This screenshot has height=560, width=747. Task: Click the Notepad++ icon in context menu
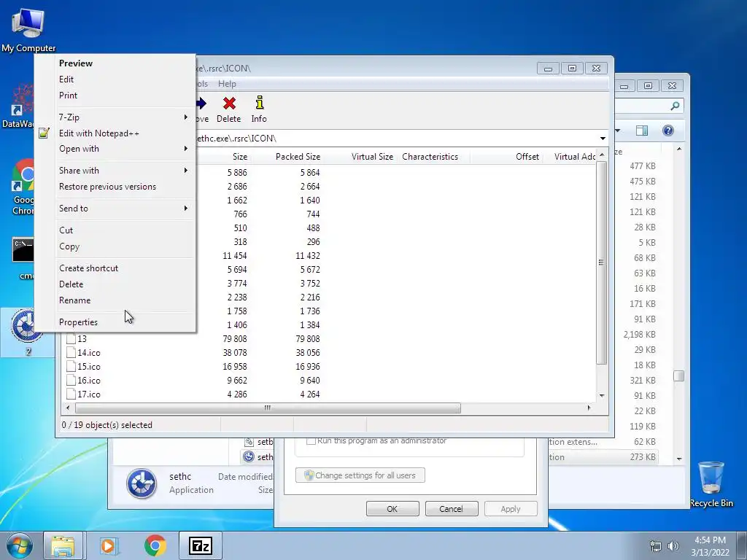pyautogui.click(x=44, y=133)
